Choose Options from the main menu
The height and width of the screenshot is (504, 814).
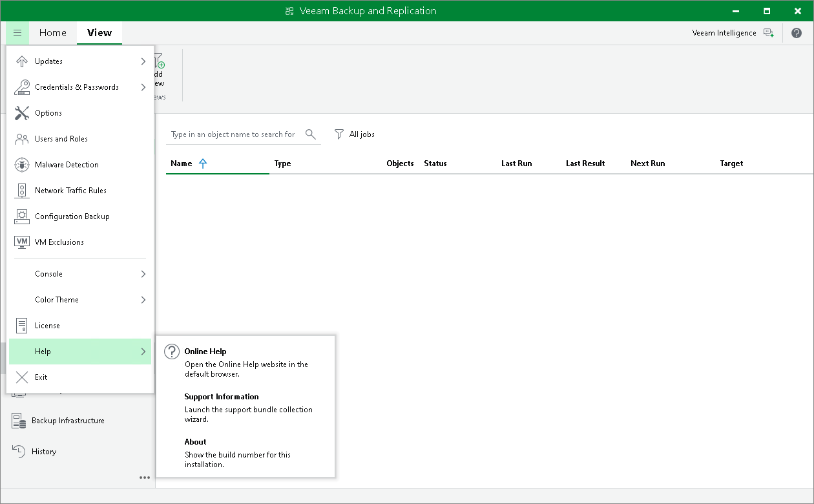coord(80,113)
